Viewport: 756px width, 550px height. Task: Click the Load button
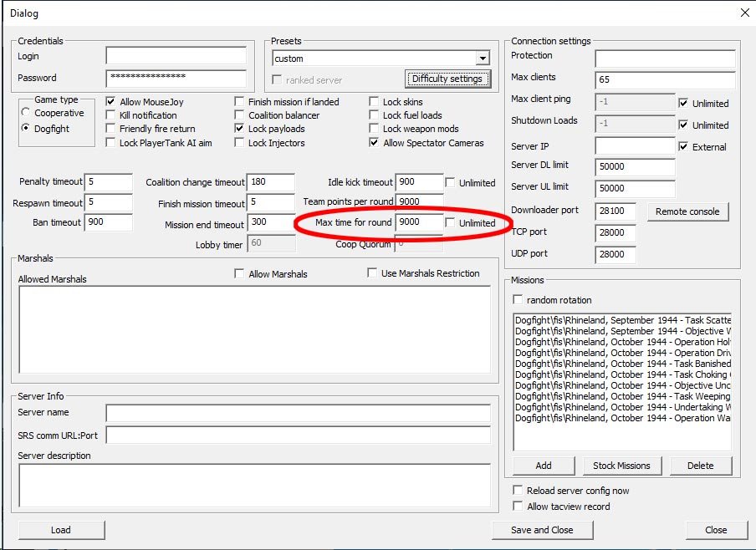pyautogui.click(x=61, y=530)
